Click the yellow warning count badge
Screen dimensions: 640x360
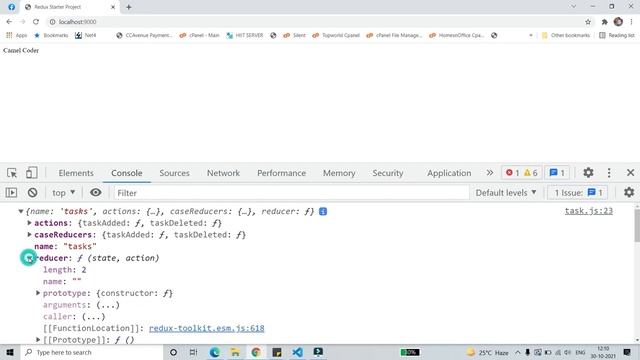(x=531, y=173)
